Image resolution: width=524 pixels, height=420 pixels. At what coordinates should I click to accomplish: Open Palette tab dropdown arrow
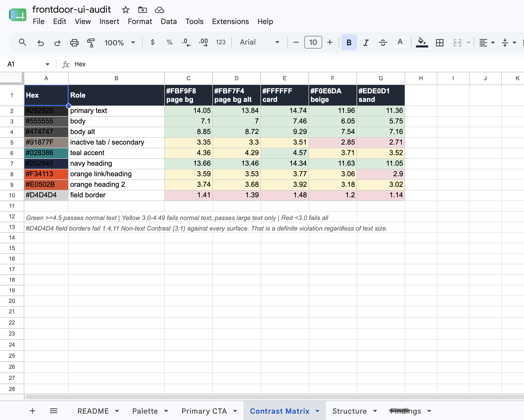pos(166,411)
